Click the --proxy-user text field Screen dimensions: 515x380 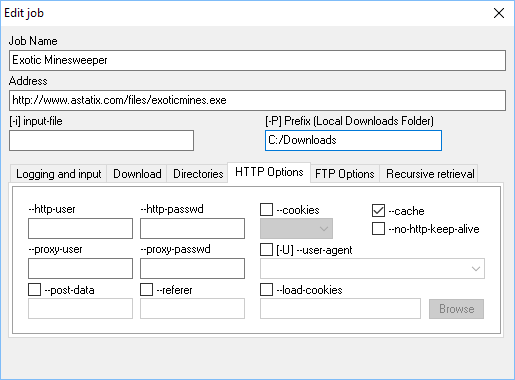click(80, 268)
